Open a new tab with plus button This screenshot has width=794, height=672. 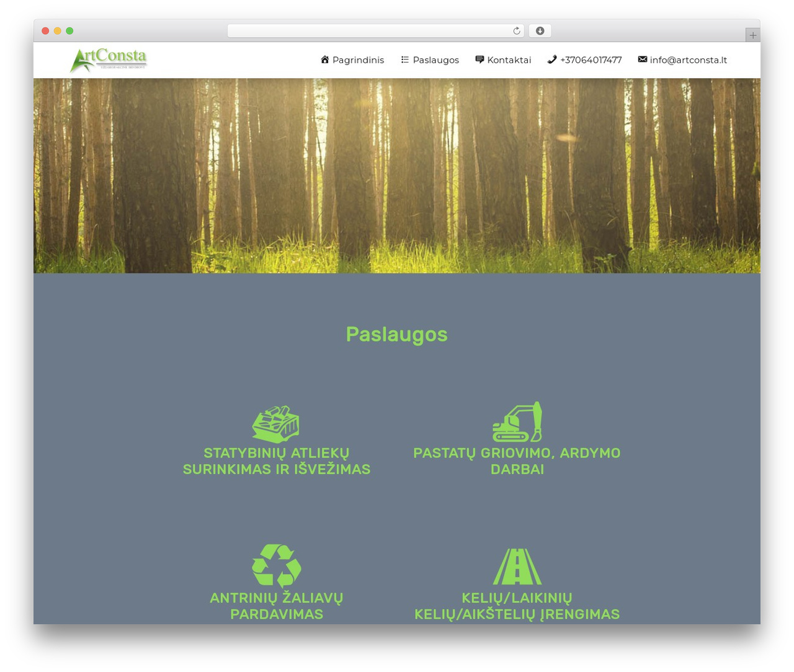753,35
